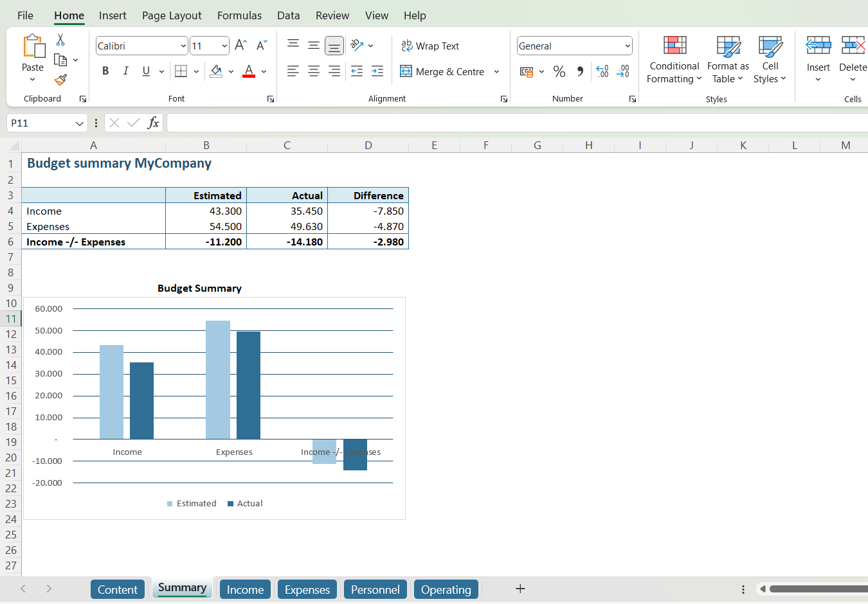Click the Paste clipboard icon
This screenshot has width=868, height=604.
(33, 47)
